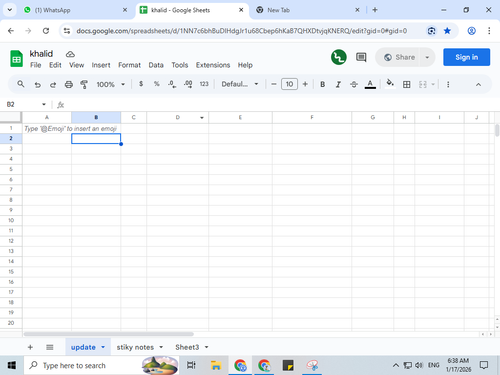Reload the page
The height and width of the screenshot is (375, 500).
[x=46, y=31]
